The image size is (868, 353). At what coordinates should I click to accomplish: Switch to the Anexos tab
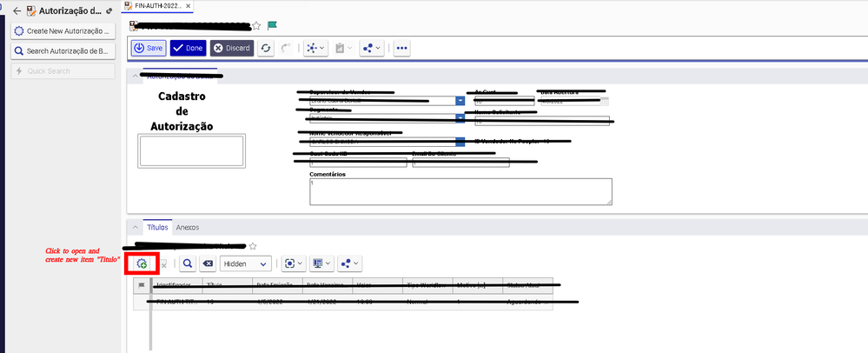click(188, 227)
